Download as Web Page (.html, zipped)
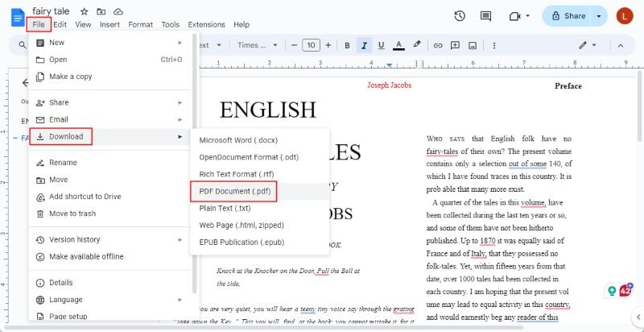The height and width of the screenshot is (332, 644). click(259, 225)
